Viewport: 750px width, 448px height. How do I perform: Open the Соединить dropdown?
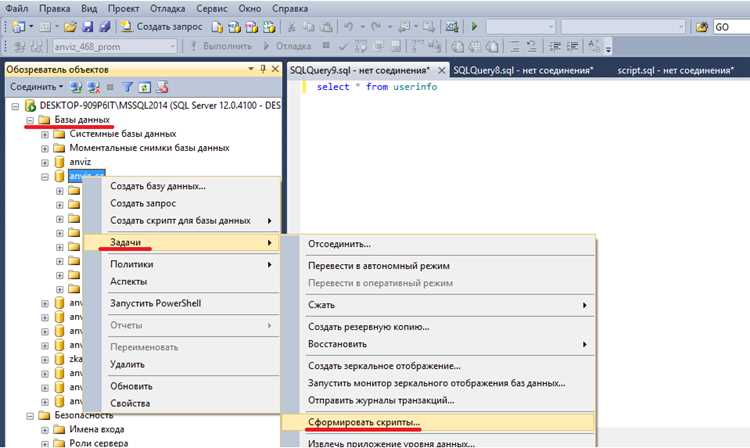tap(37, 87)
